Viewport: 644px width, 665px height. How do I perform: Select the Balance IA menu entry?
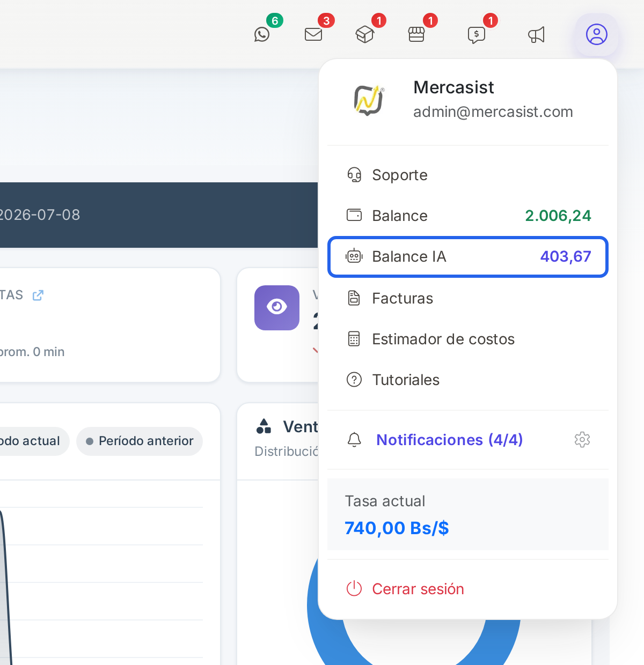468,256
